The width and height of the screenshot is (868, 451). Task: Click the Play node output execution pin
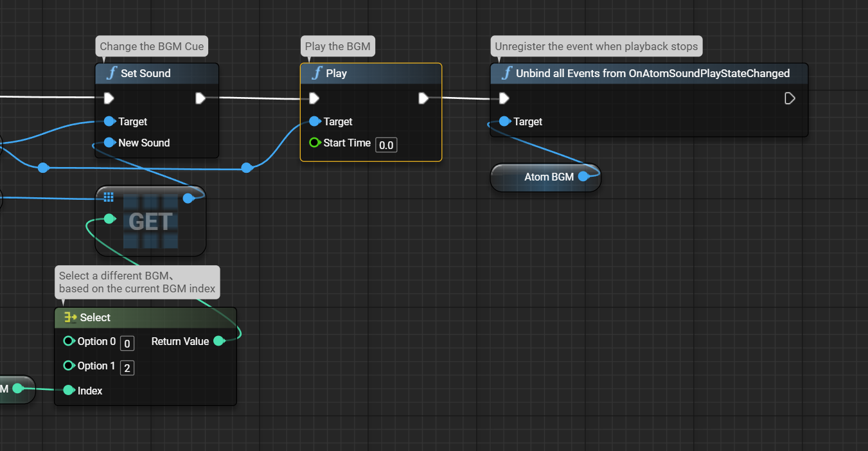point(423,98)
